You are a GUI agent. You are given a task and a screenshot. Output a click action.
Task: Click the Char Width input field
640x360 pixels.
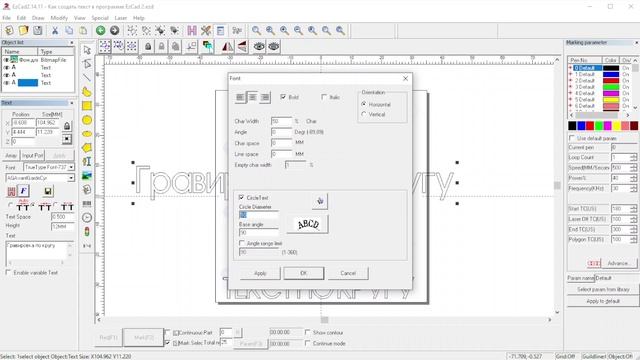pos(282,121)
